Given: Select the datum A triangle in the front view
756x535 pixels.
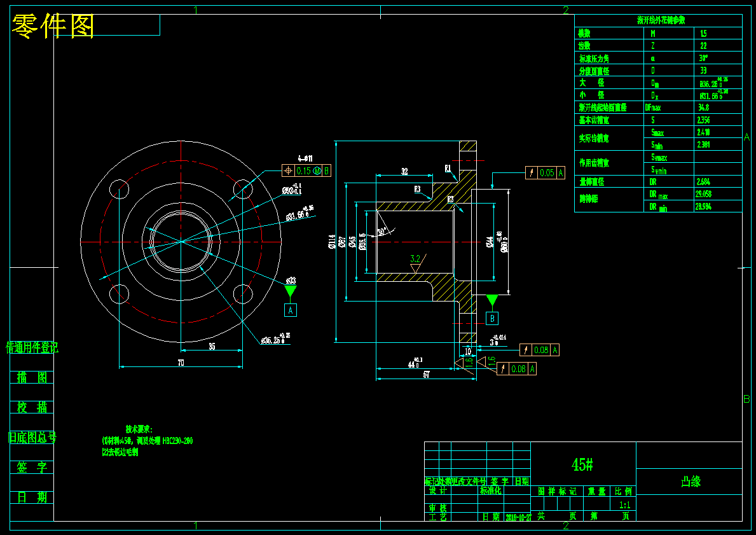Looking at the screenshot, I should point(290,291).
